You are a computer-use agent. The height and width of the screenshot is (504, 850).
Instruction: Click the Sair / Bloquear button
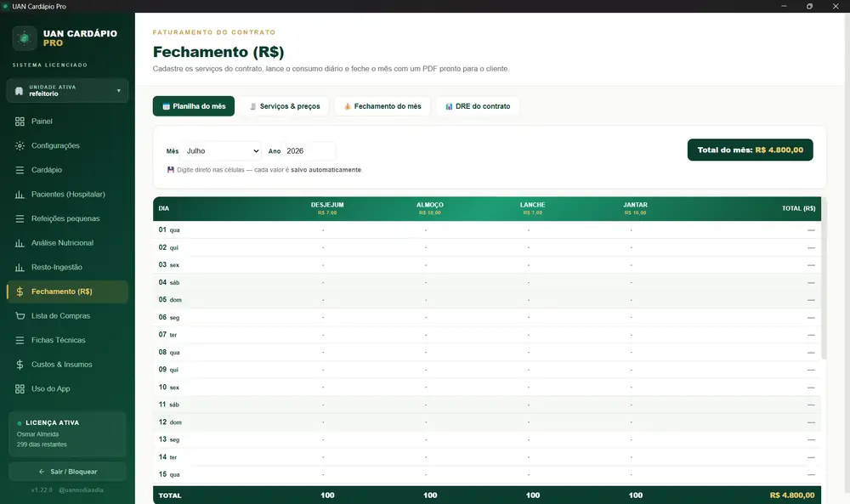67,472
